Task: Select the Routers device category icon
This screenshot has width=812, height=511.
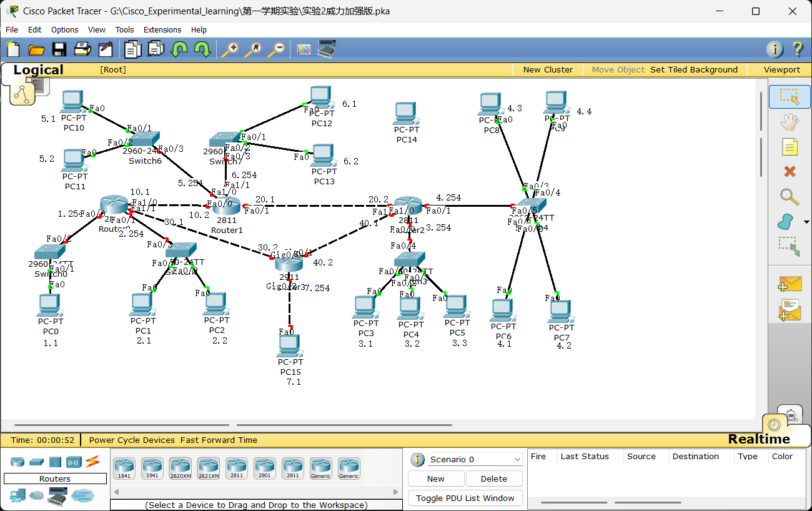Action: coord(17,462)
